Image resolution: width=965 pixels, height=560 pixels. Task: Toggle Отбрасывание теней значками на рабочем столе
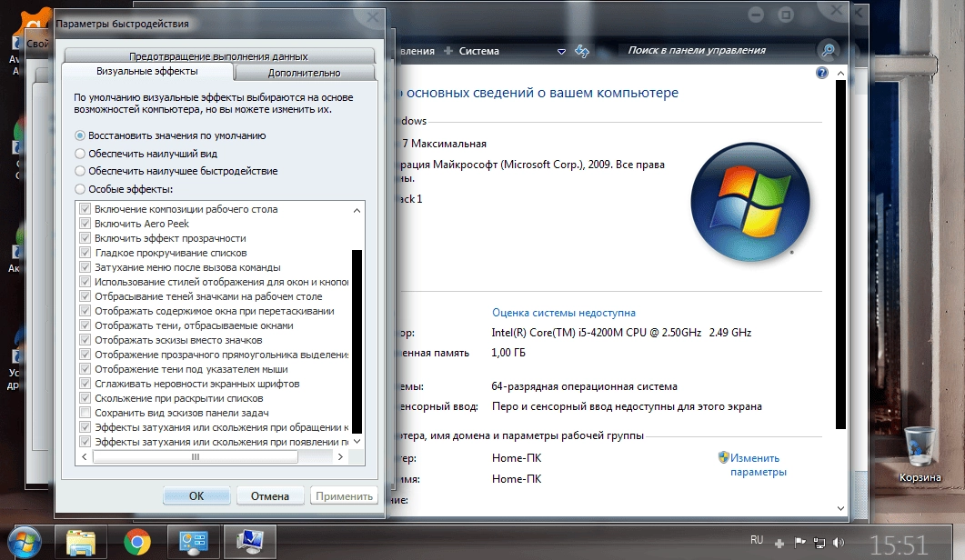coord(85,296)
